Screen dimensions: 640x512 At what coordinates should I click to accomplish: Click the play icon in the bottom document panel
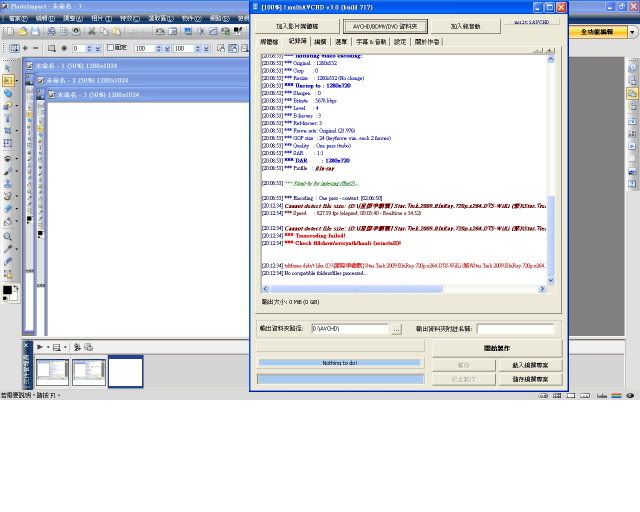[40, 347]
